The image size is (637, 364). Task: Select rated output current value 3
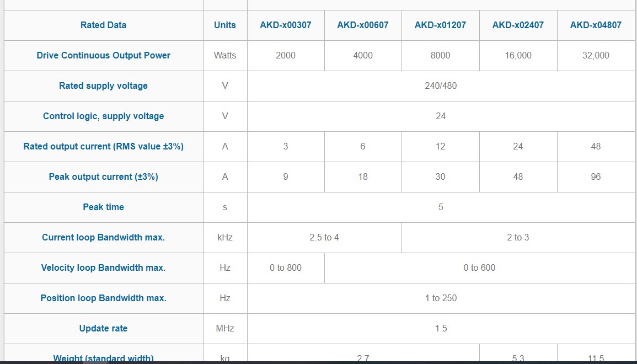coord(286,146)
